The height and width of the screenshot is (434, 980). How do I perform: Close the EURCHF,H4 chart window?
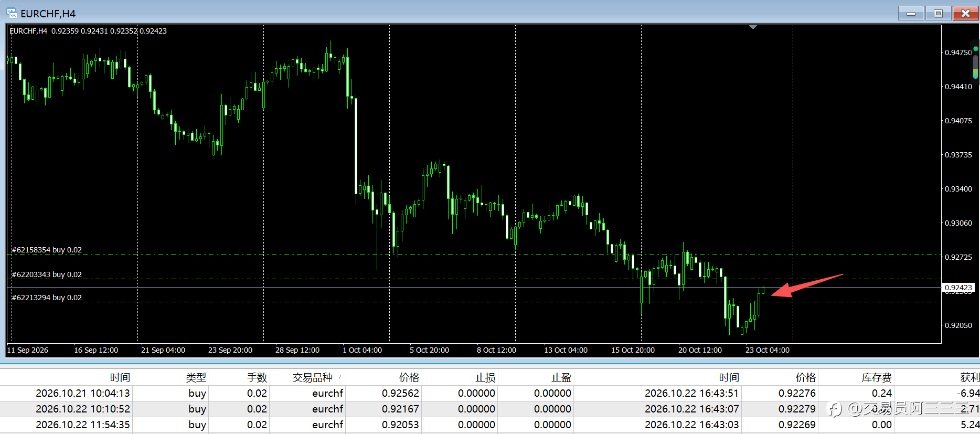[965, 14]
